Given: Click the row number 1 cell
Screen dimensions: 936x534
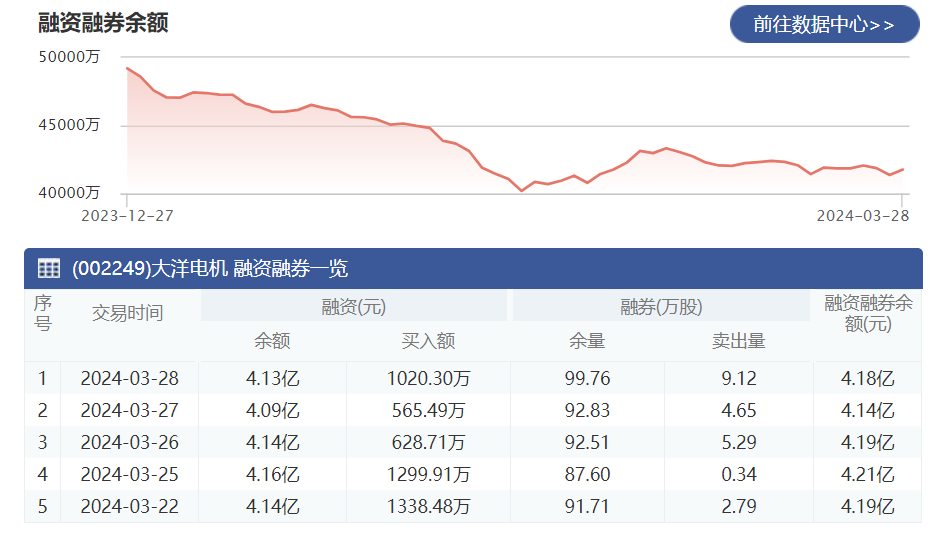Looking at the screenshot, I should tap(42, 378).
